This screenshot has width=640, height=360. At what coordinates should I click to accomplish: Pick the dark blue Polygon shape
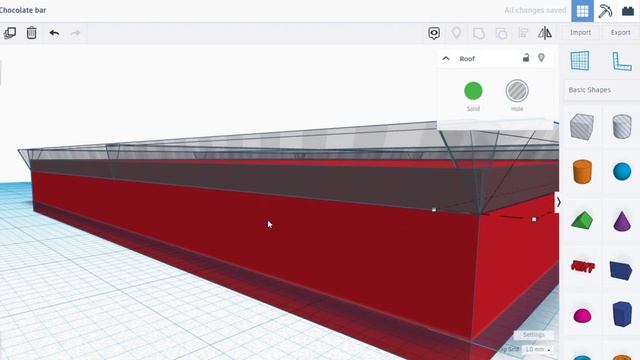tap(622, 314)
